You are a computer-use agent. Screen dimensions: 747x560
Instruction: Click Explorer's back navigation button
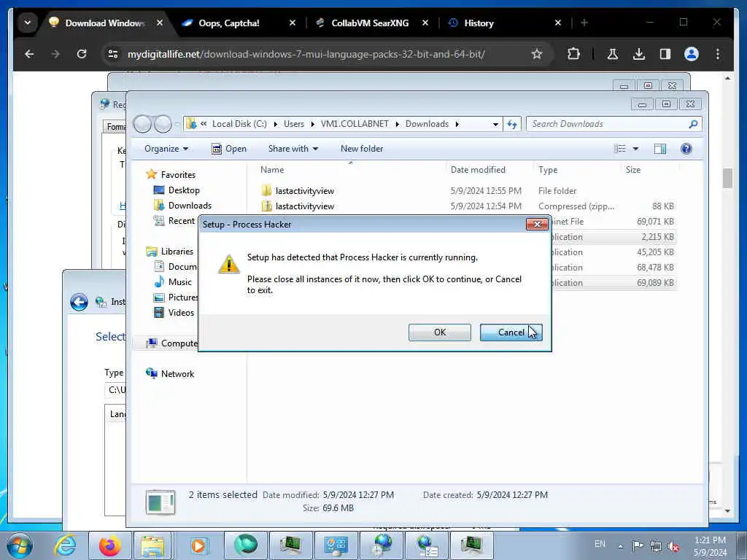point(142,124)
